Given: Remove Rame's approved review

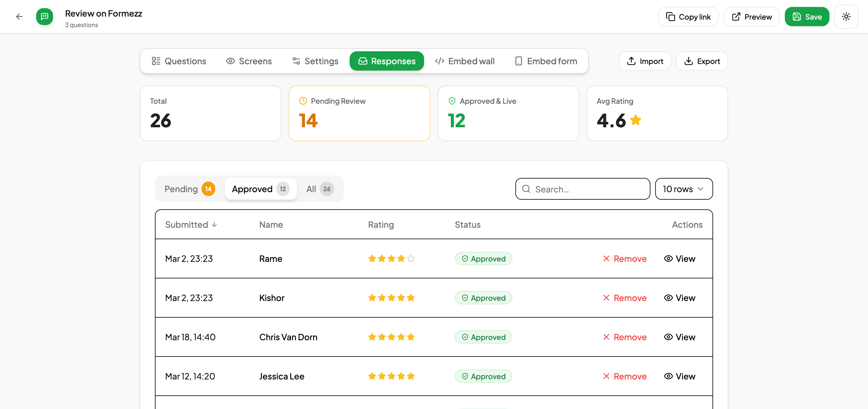Looking at the screenshot, I should click(x=625, y=258).
